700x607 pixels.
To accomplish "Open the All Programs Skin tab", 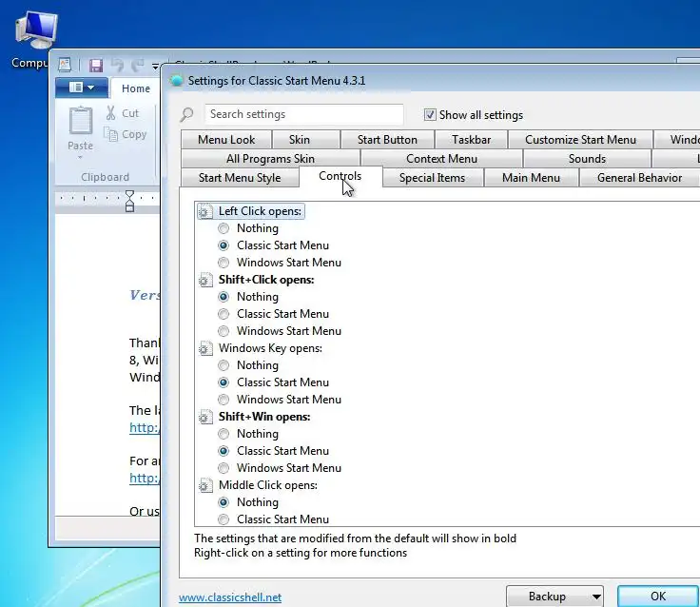I will pos(270,159).
